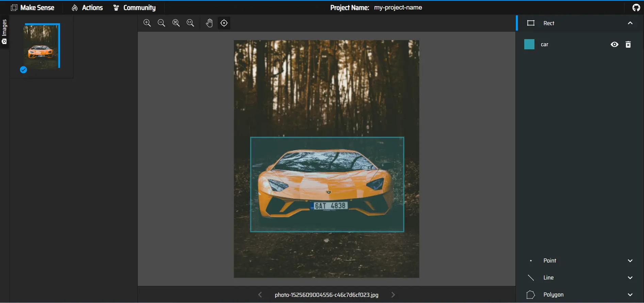This screenshot has height=303, width=644.
Task: Open the Community menu
Action: click(x=135, y=7)
